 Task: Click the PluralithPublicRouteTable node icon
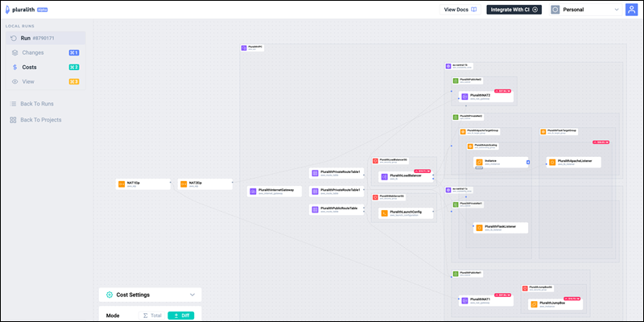(315, 209)
